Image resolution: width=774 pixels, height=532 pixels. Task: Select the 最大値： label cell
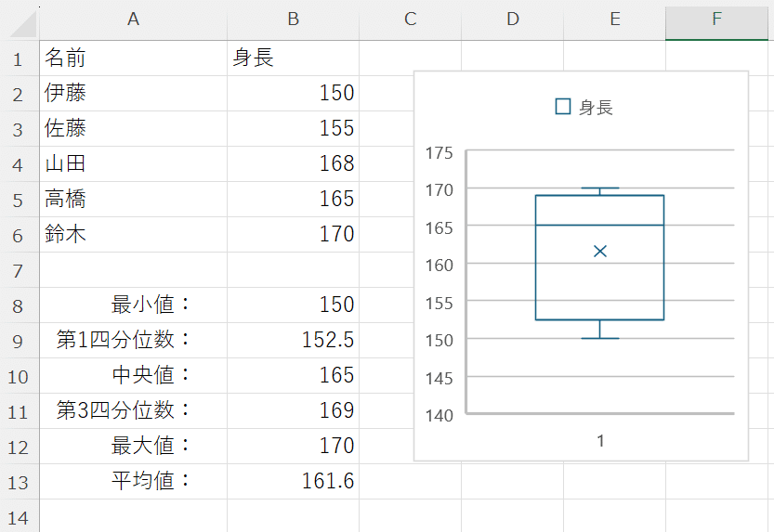pos(133,447)
